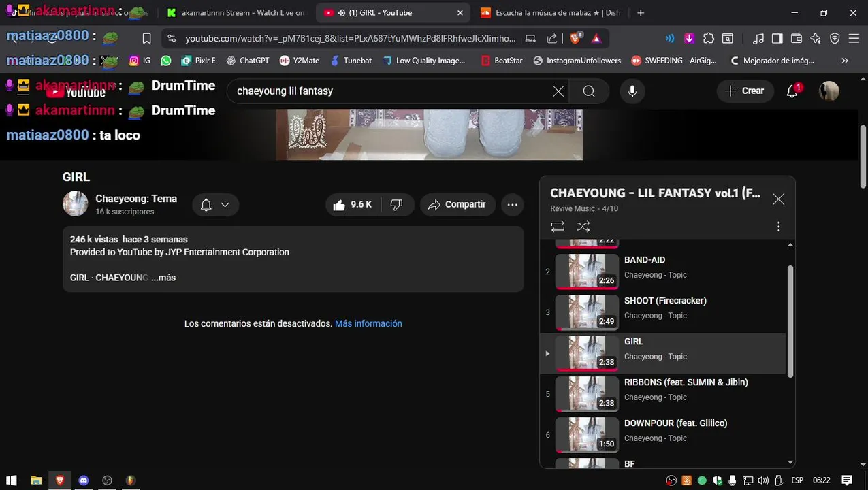The width and height of the screenshot is (868, 490).
Task: Open the Chaeyeong: Tema channel name link
Action: [136, 199]
